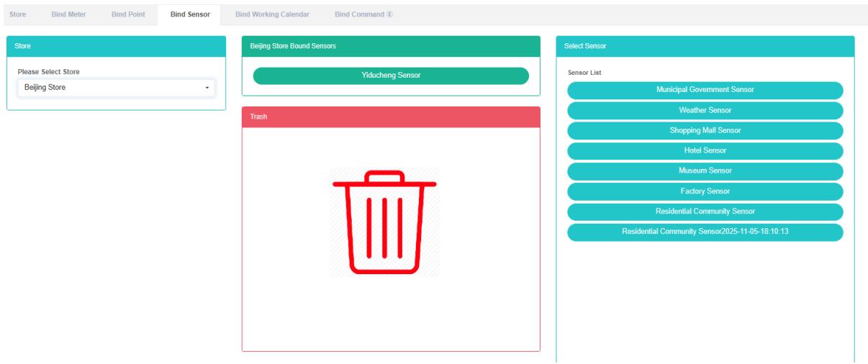Select the Municipal Government Sensor
This screenshot has height=364, width=868.
point(705,90)
